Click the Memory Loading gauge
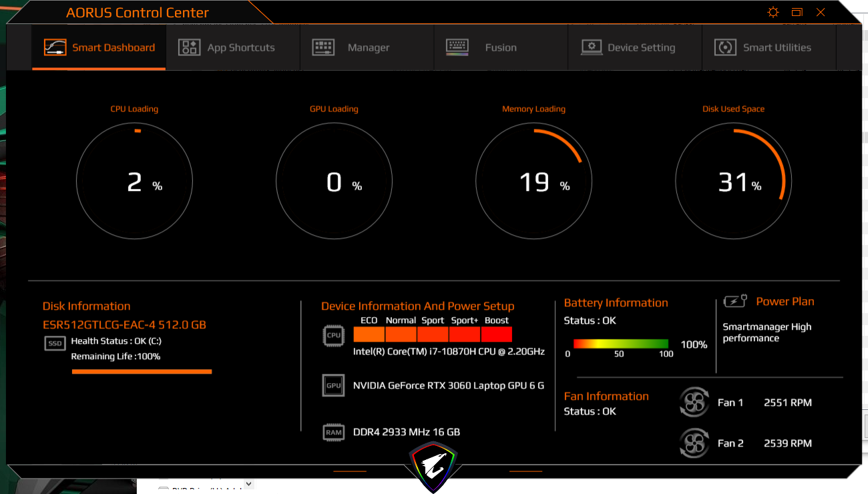The width and height of the screenshot is (868, 494). point(533,181)
